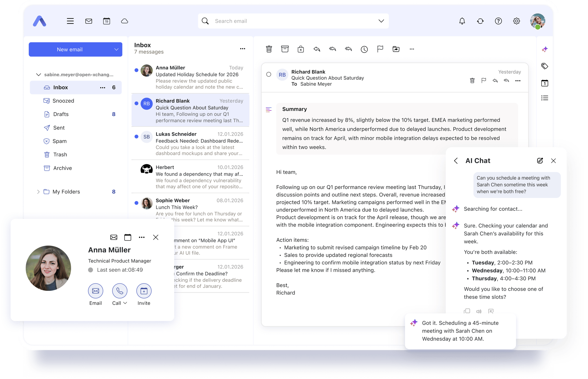Click the notifications bell icon
Viewport: 588px width, 379px height.
point(462,21)
